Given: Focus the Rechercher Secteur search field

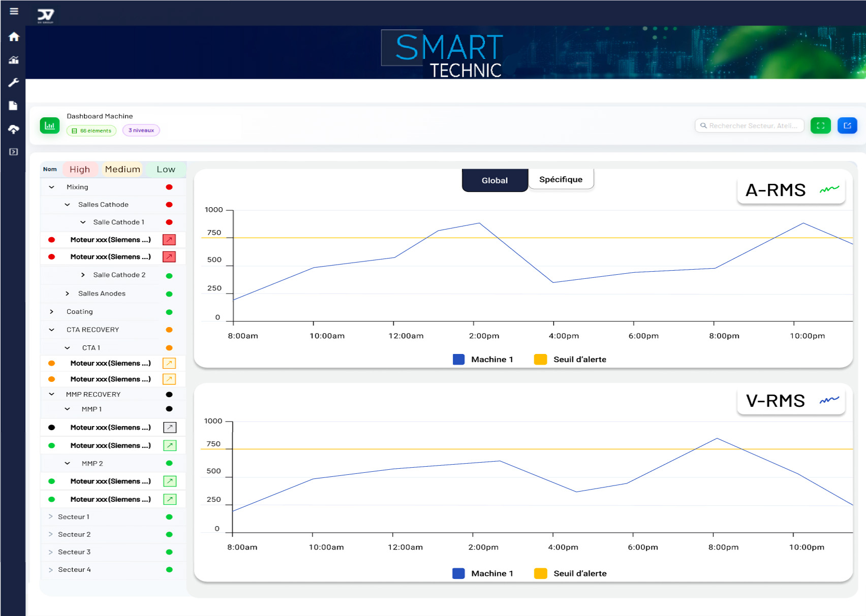Looking at the screenshot, I should coord(750,125).
